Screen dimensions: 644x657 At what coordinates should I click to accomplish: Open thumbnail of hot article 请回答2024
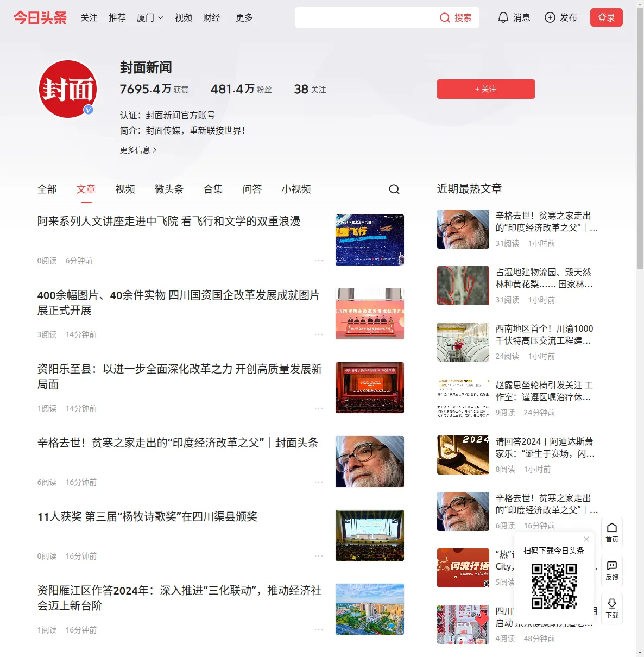(463, 455)
